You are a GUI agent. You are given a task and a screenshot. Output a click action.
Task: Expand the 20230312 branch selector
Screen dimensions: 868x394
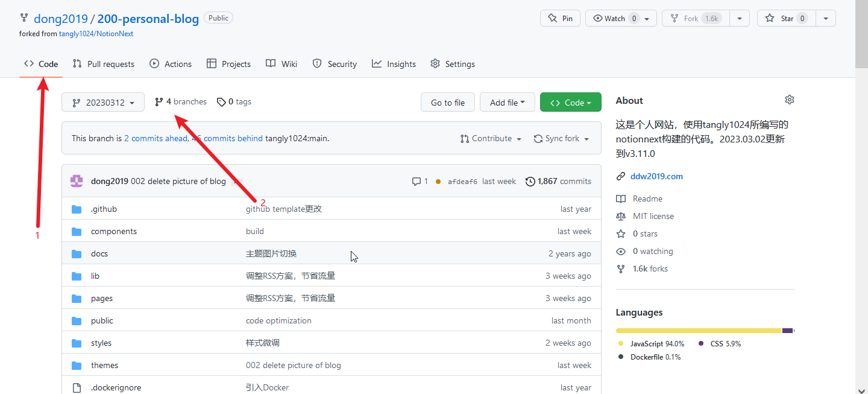pyautogui.click(x=103, y=103)
